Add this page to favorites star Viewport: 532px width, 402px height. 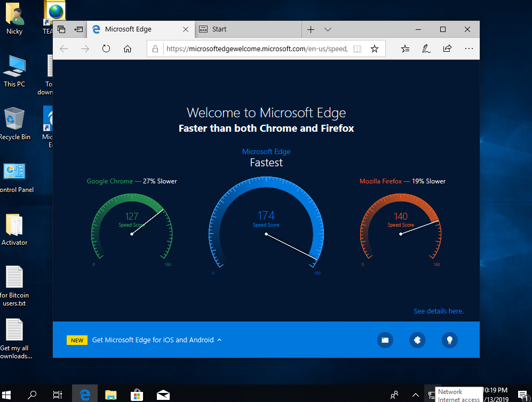(x=375, y=49)
